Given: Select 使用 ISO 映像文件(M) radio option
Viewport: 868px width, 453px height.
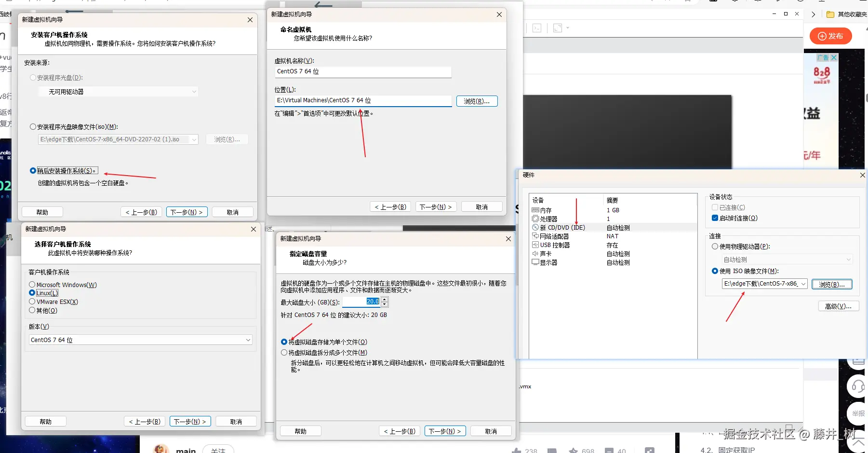Looking at the screenshot, I should point(715,271).
